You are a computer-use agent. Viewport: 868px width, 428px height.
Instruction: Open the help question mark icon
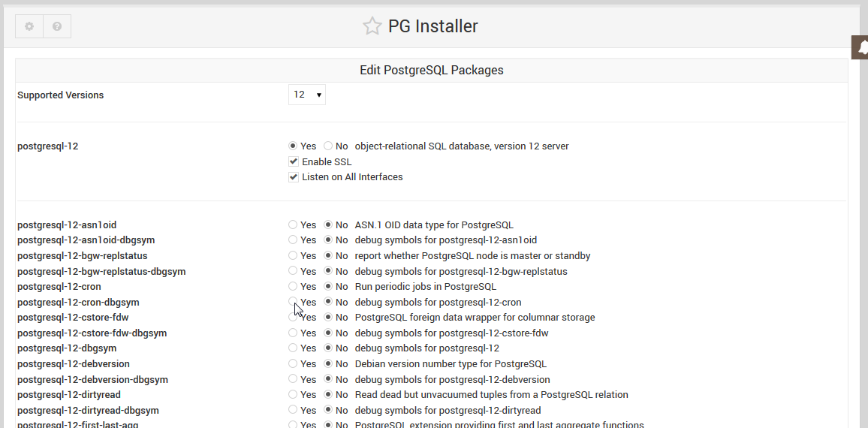[x=57, y=26]
